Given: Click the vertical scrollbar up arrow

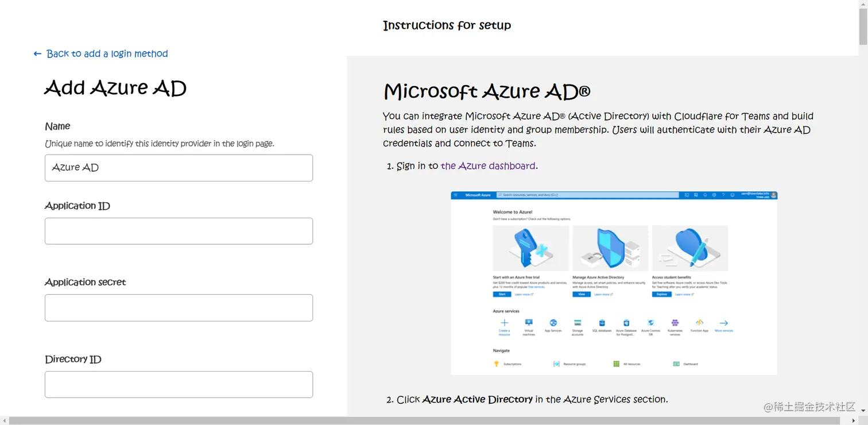Looking at the screenshot, I should coord(863,4).
